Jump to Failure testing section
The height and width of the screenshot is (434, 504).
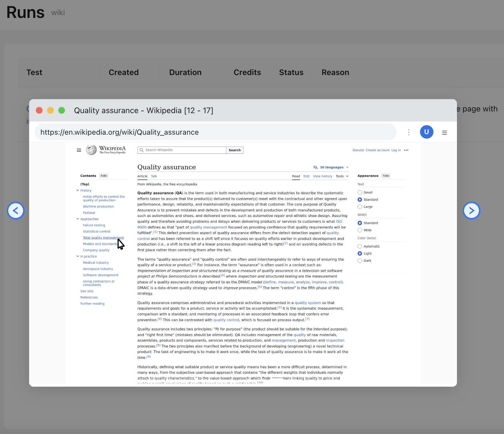point(94,225)
